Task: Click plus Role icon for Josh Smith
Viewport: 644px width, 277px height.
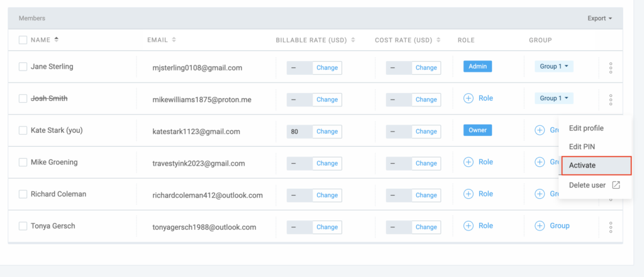Action: [x=469, y=99]
